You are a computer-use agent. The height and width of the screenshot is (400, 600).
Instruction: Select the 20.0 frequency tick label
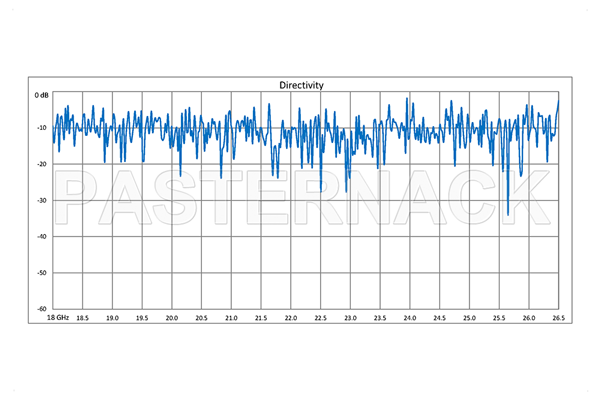tap(172, 317)
